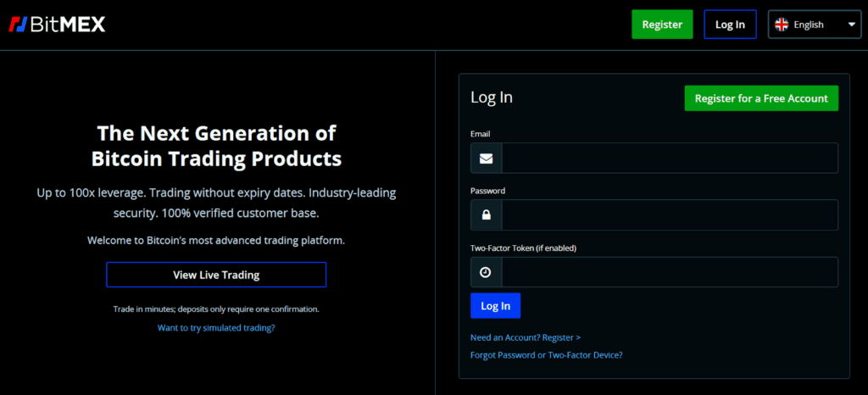Click 'Trade in minutes; deposits only require one confirmation'
The width and height of the screenshot is (868, 395).
216,309
